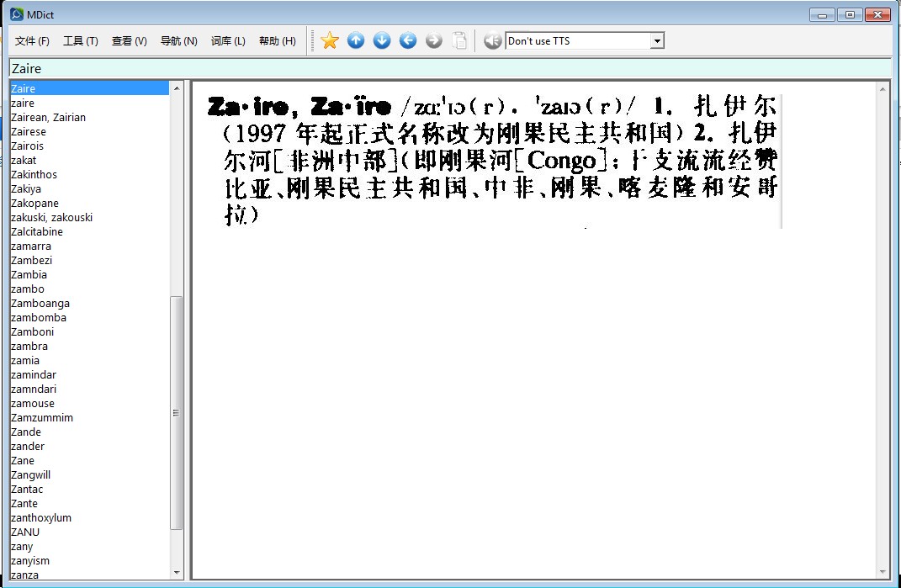
Task: Click the clipboard paste icon
Action: tap(459, 40)
